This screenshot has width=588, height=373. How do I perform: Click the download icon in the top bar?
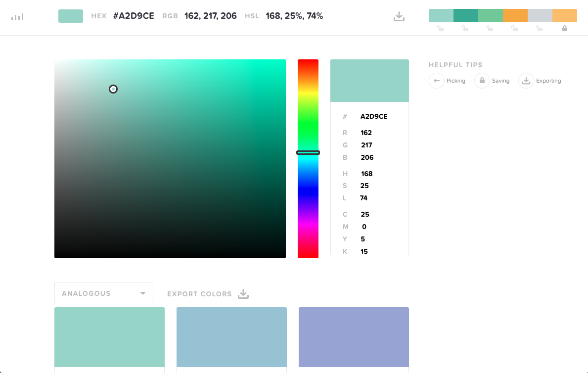click(x=399, y=16)
